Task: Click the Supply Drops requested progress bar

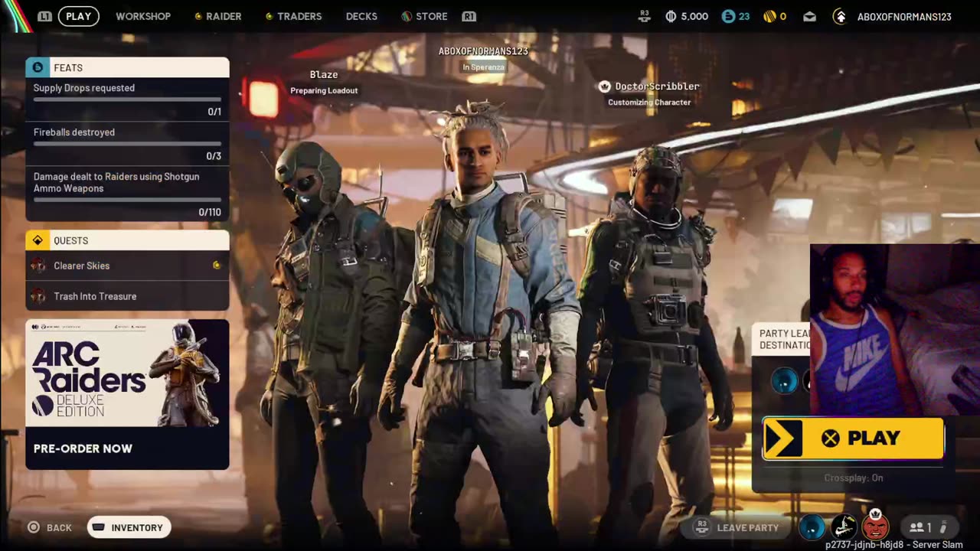Action: point(127,99)
